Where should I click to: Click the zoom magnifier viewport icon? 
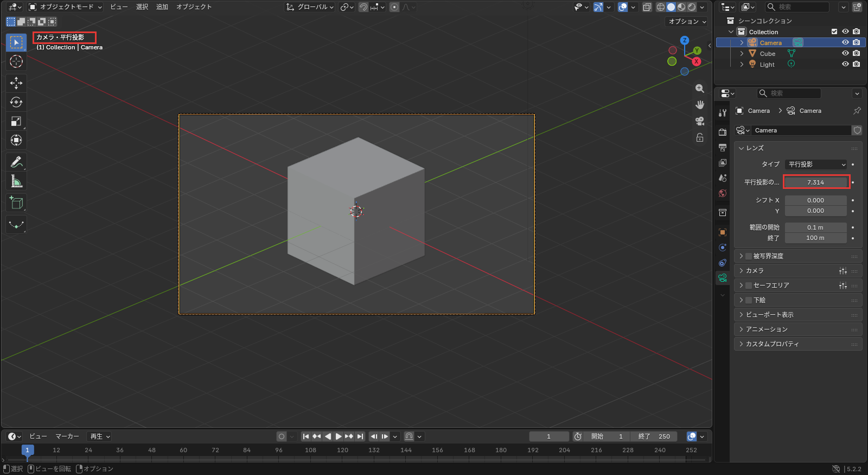(x=700, y=88)
